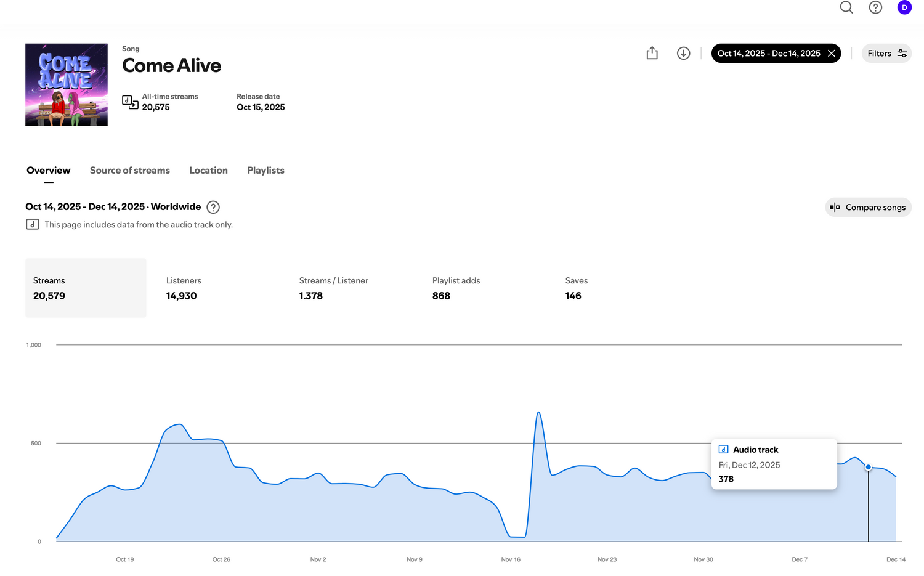Click the info icon beside Worldwide
Viewport: 924px width, 576px height.
[x=213, y=207]
